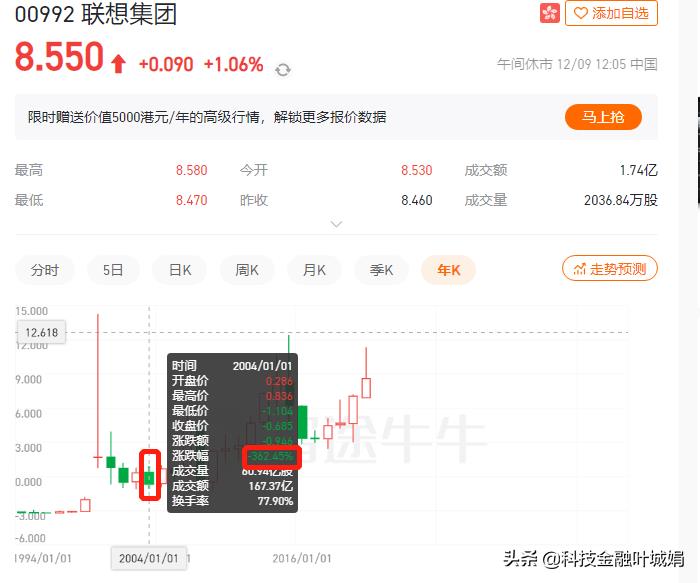Click the Hong Kong market flag icon
Screen dimensions: 700x583
coord(550,13)
